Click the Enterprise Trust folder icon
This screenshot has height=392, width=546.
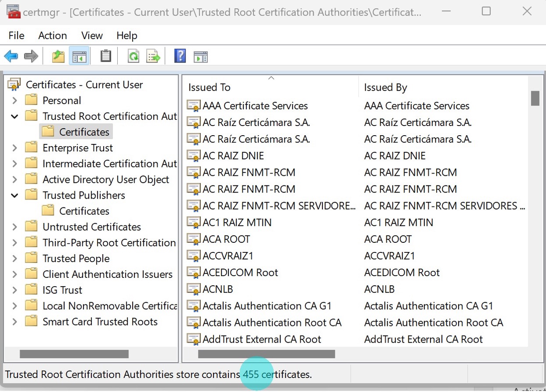click(x=31, y=147)
